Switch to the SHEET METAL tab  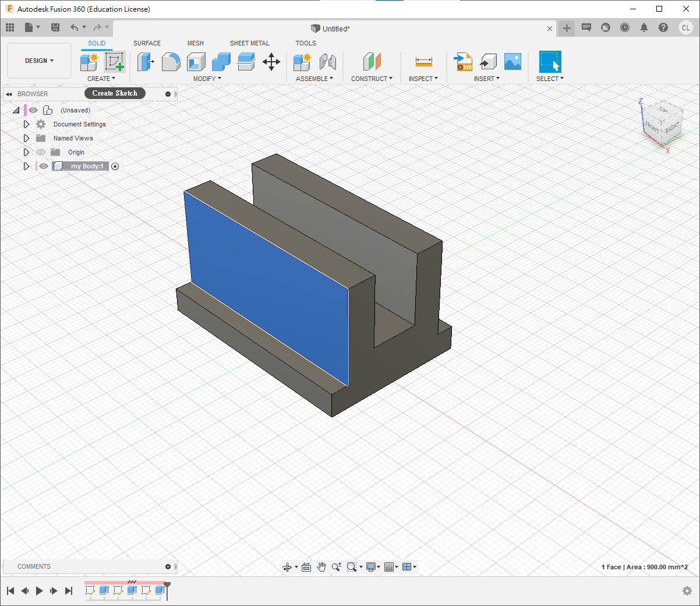[249, 43]
